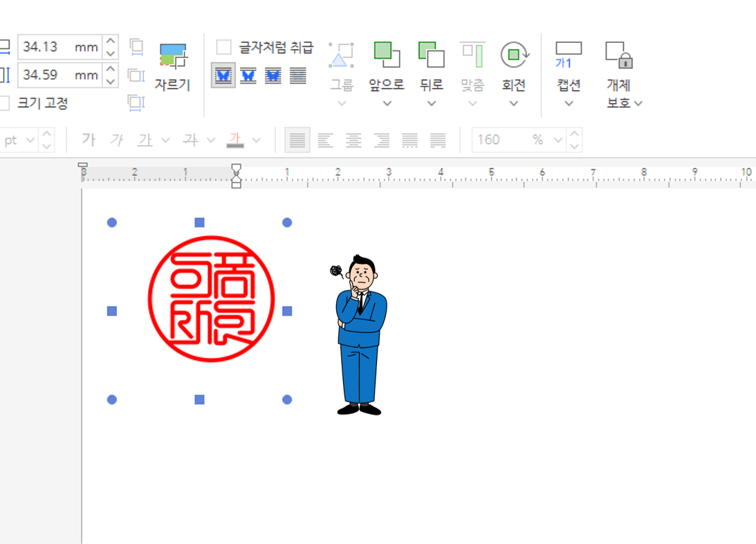The width and height of the screenshot is (756, 544).
Task: Click the right-middle resize handle of stamp
Action: tap(287, 311)
